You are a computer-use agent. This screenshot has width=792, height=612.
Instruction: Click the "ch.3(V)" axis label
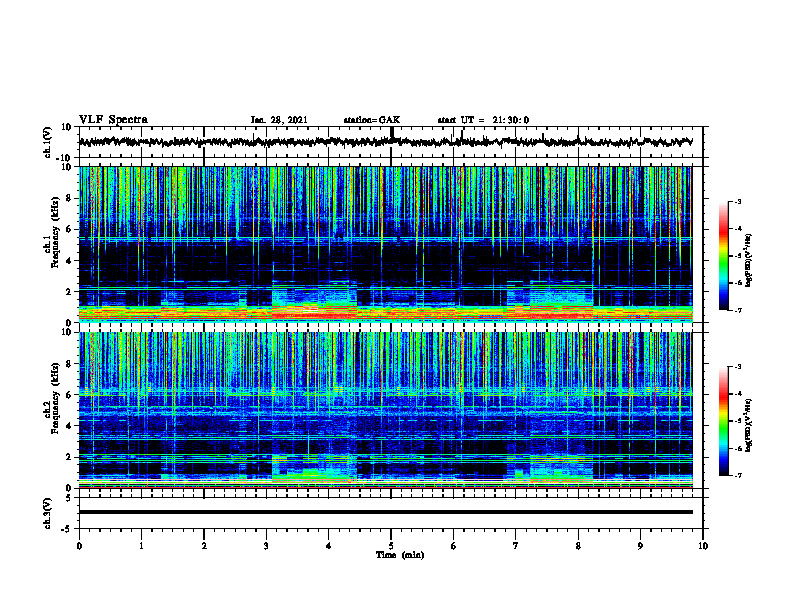[48, 513]
